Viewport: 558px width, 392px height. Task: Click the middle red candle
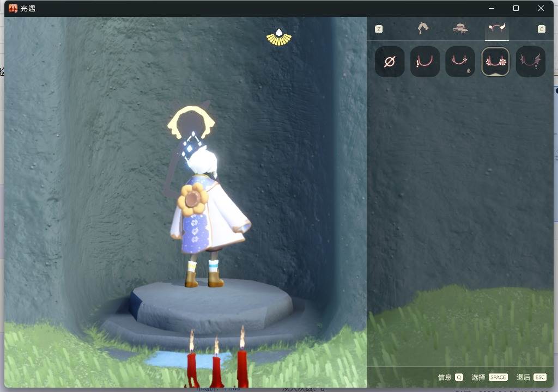tap(216, 363)
